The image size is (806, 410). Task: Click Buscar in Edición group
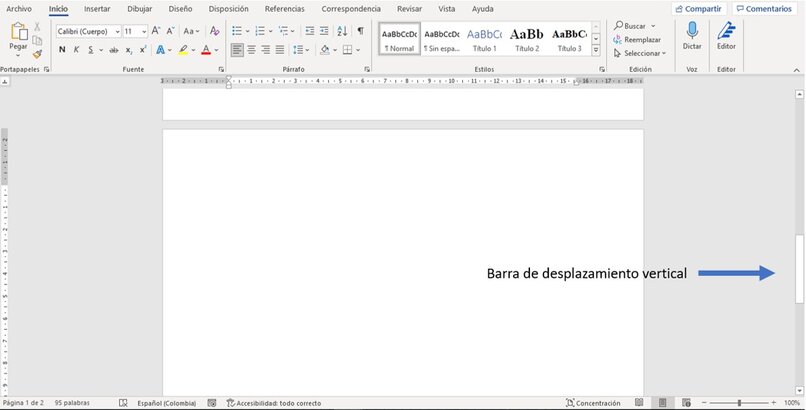tap(635, 26)
